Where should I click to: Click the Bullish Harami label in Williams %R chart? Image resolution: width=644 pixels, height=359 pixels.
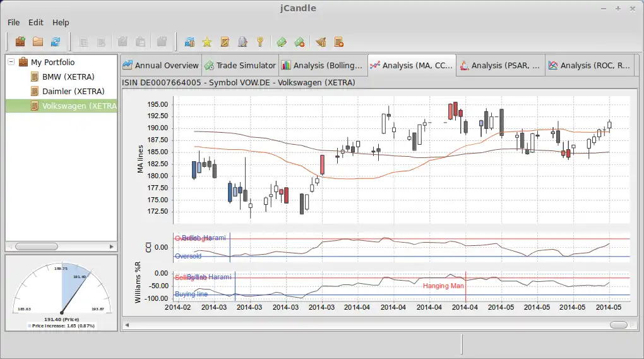coord(209,277)
